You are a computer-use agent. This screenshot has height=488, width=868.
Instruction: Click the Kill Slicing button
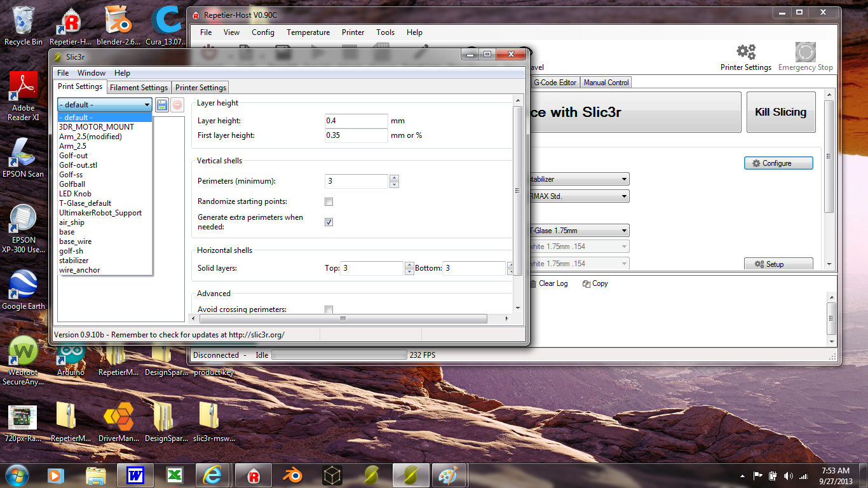click(780, 112)
